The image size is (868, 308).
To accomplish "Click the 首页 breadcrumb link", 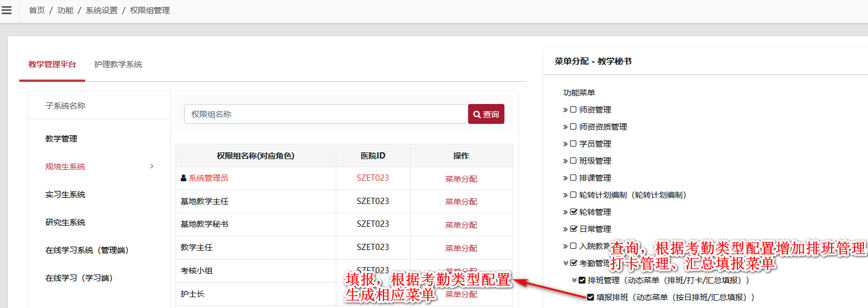I will [x=37, y=10].
